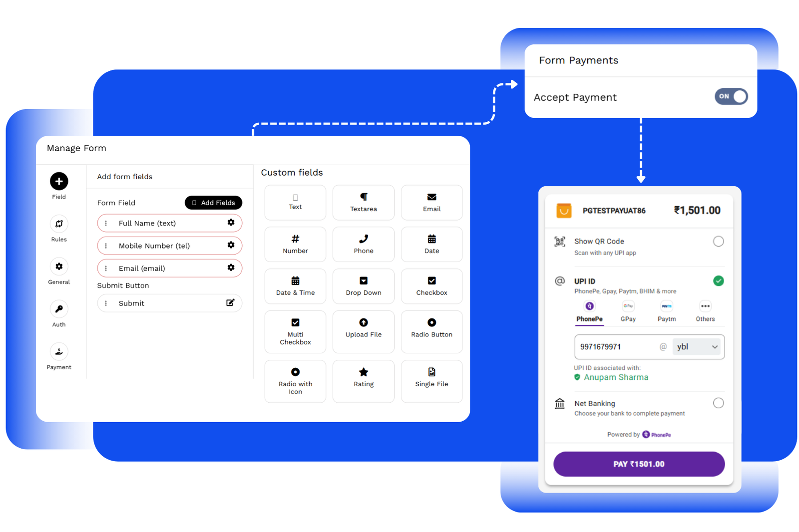Open the Auth key icon

click(x=59, y=309)
